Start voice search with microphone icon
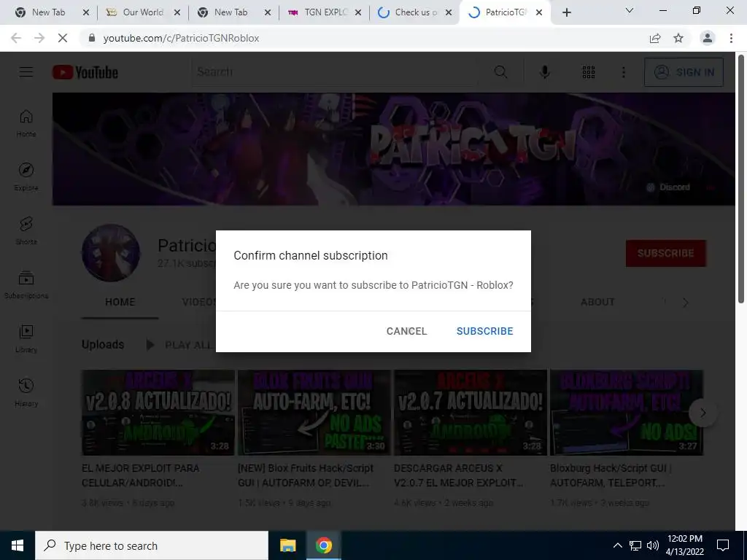The width and height of the screenshot is (747, 560). click(x=544, y=72)
